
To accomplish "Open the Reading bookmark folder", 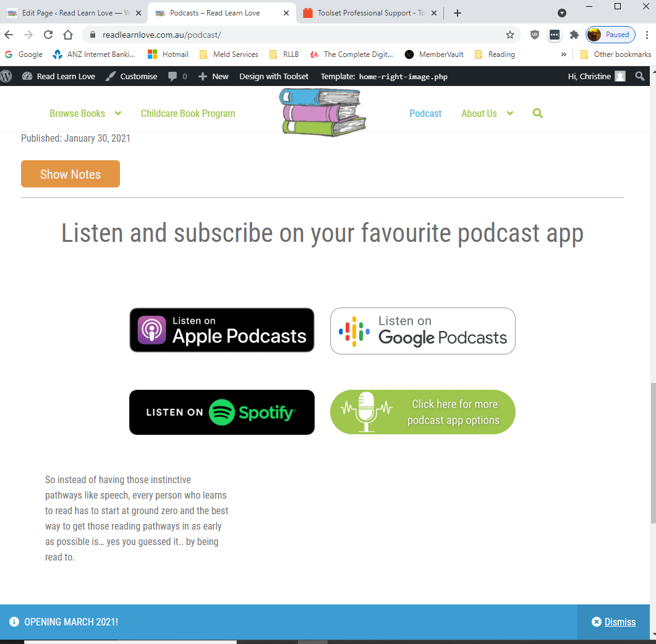I will (x=495, y=54).
